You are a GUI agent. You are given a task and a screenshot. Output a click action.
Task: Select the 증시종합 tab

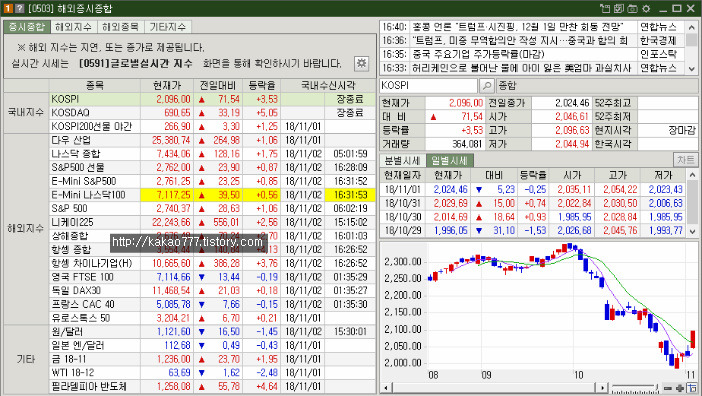point(27,27)
